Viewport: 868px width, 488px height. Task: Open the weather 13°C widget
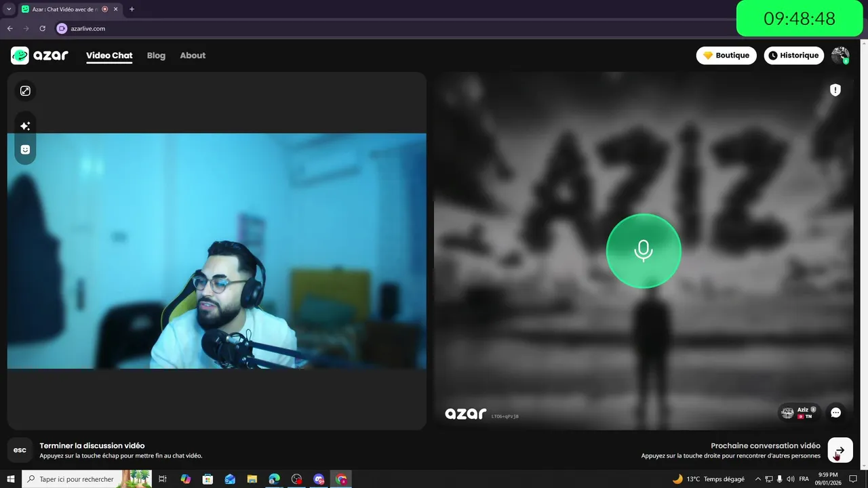coord(708,479)
